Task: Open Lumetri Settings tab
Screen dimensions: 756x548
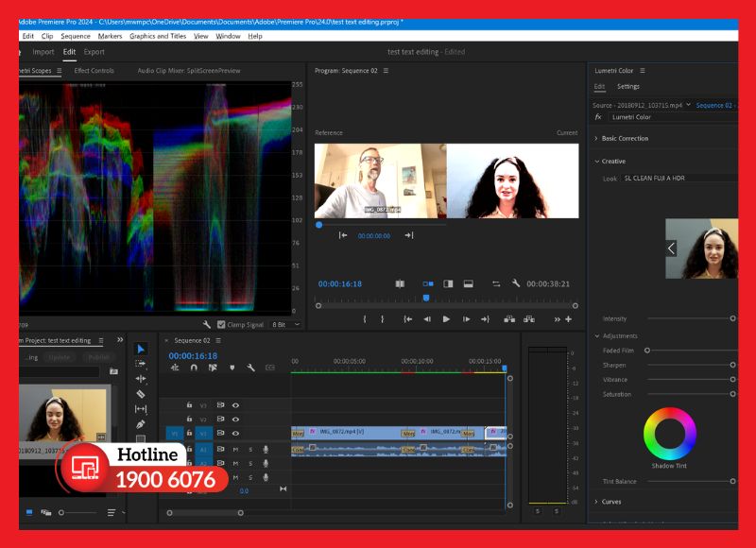Action: click(x=628, y=86)
